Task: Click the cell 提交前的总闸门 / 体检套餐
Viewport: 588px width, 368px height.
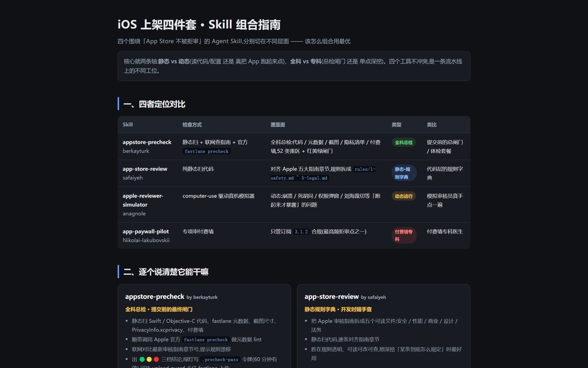Action: pyautogui.click(x=445, y=146)
